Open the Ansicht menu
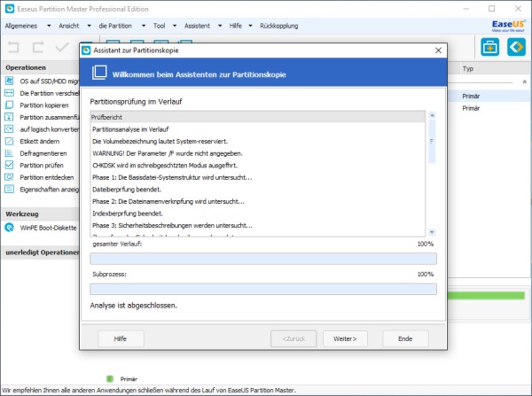This screenshot has width=532, height=396. click(69, 26)
